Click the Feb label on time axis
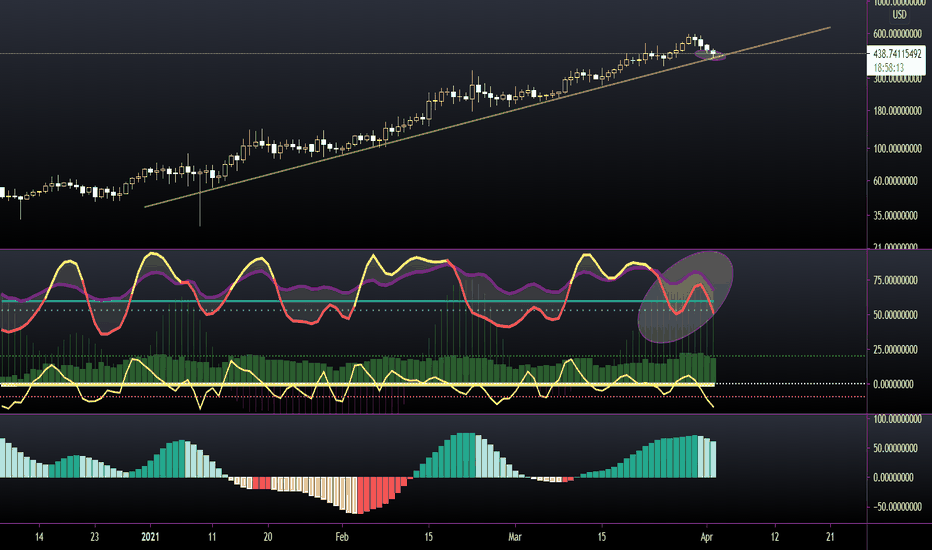The width and height of the screenshot is (932, 550). pos(342,537)
